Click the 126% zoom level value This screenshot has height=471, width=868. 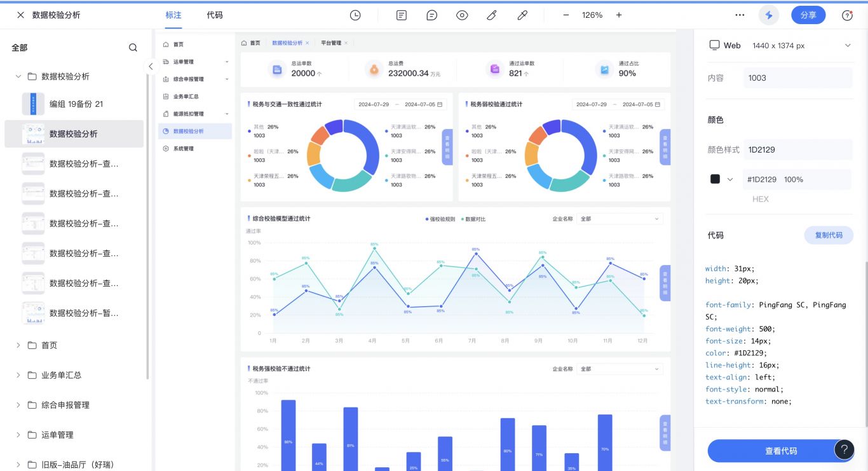[x=592, y=15]
